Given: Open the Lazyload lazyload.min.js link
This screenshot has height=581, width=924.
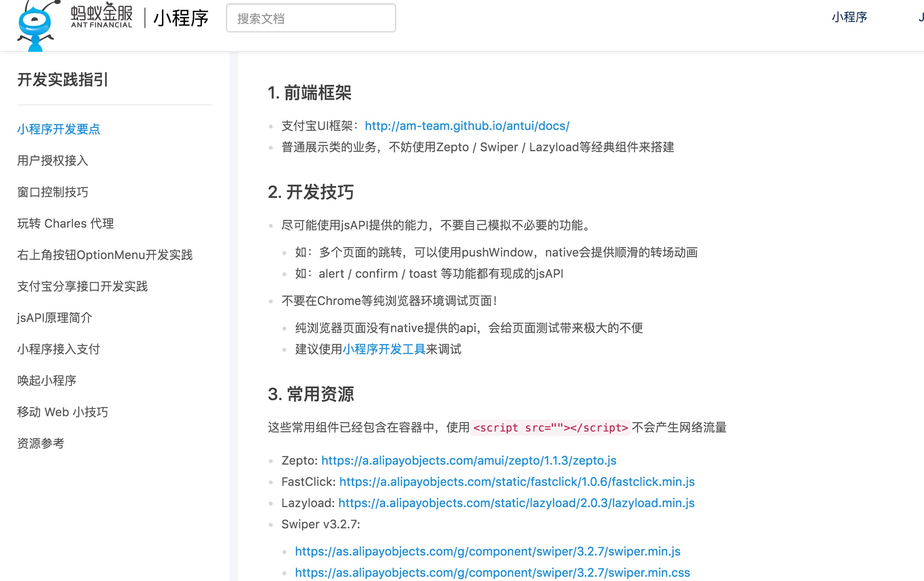Looking at the screenshot, I should click(516, 503).
